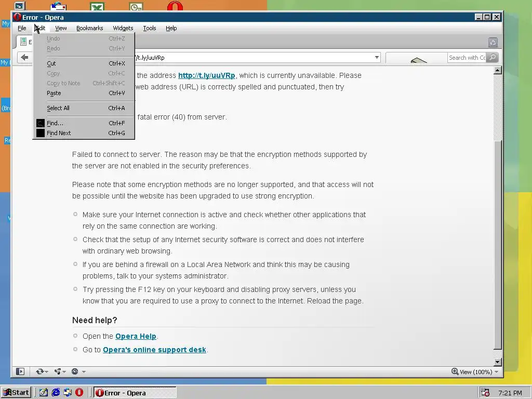Expand the Opera Link dropdown arrow
532x399 pixels.
point(46,372)
